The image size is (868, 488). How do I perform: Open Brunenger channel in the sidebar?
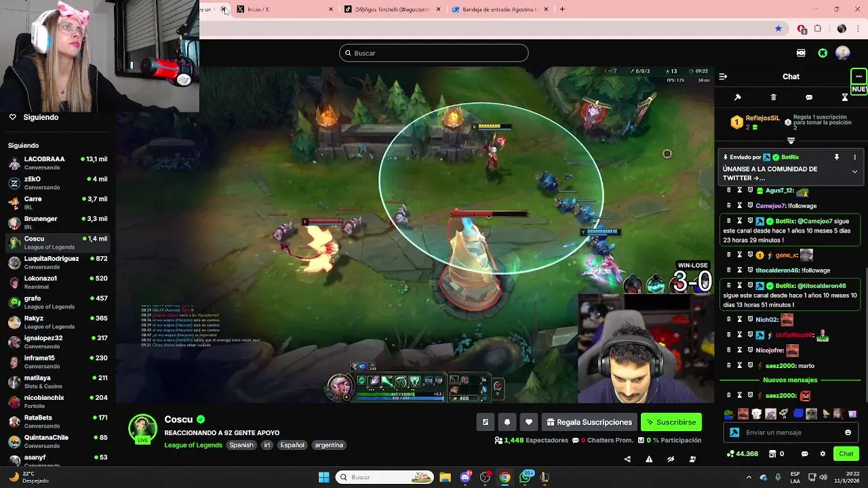(x=58, y=222)
